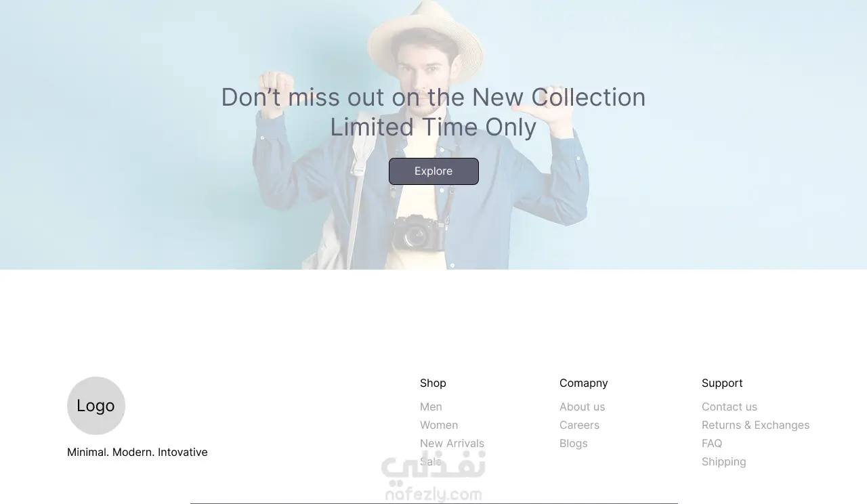Click the Support footer heading
Viewport: 867px width, 504px height.
click(x=722, y=383)
